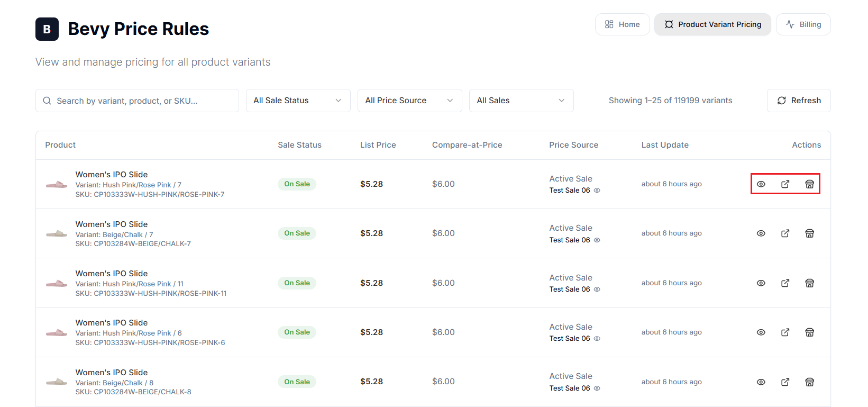Click Test Sale 06 label in Rose Pink / 6 row
The height and width of the screenshot is (407, 868).
[570, 339]
